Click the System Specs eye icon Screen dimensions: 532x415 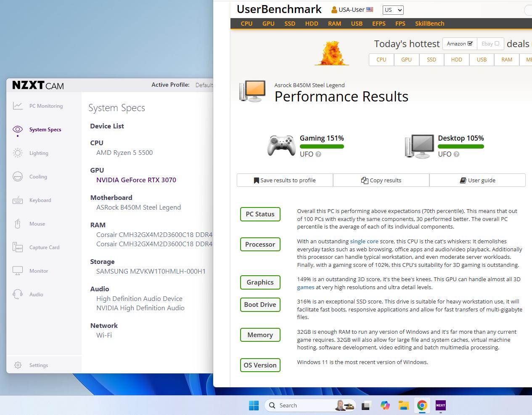[x=18, y=129]
